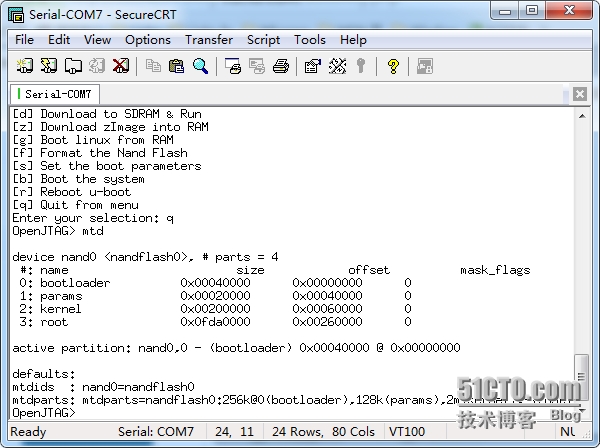Viewport: 600px width, 448px height.
Task: Click the terminal scrollbar up arrow
Action: pyautogui.click(x=582, y=116)
